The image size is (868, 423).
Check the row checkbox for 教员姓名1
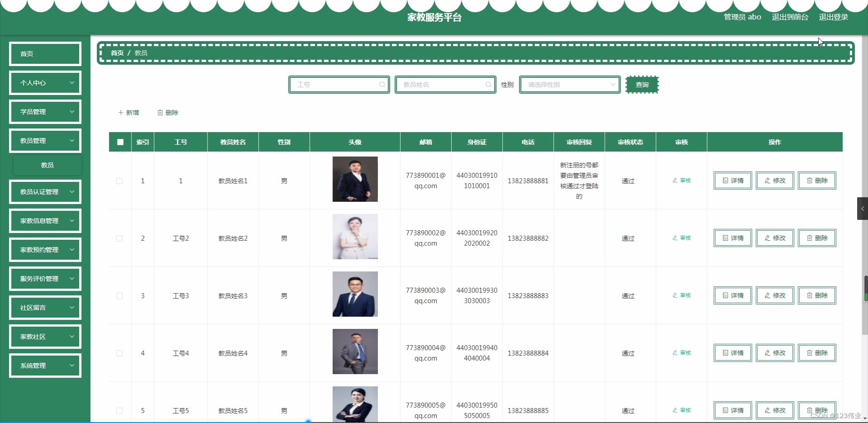point(119,181)
